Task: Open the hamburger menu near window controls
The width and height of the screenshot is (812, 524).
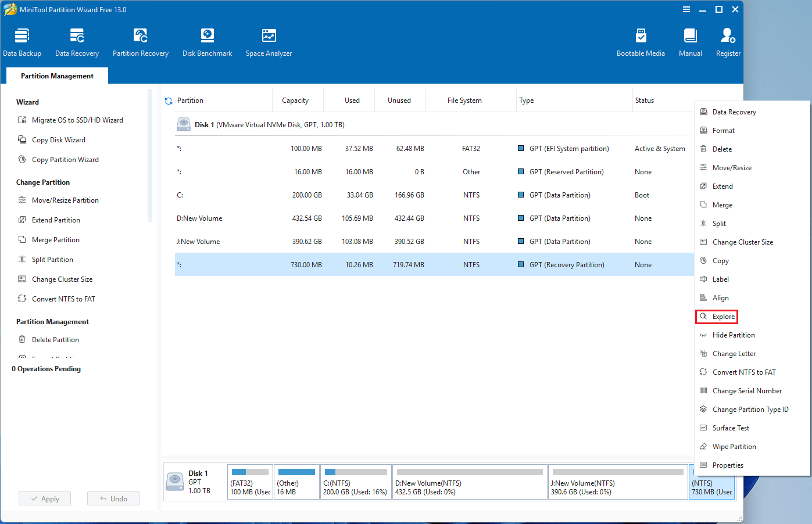Action: pyautogui.click(x=686, y=9)
